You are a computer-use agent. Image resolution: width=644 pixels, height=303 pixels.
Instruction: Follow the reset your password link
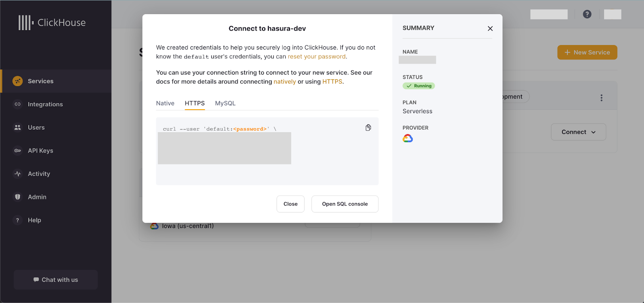click(x=317, y=56)
